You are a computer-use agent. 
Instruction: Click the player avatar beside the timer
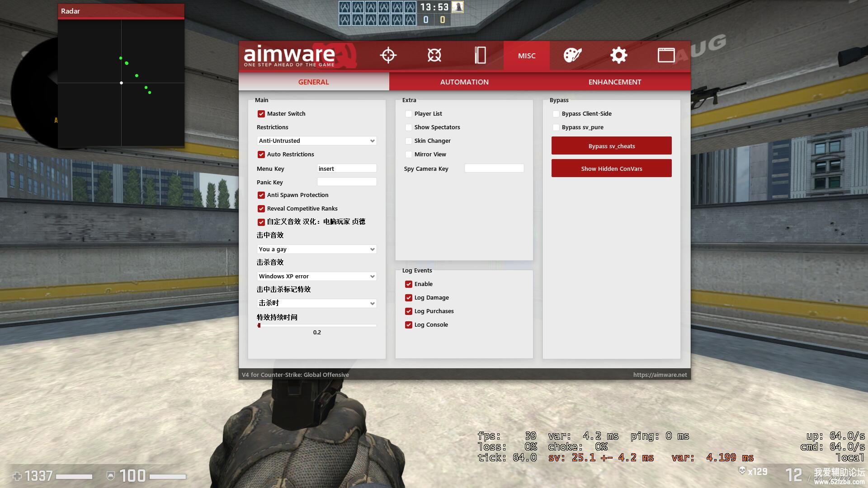458,7
